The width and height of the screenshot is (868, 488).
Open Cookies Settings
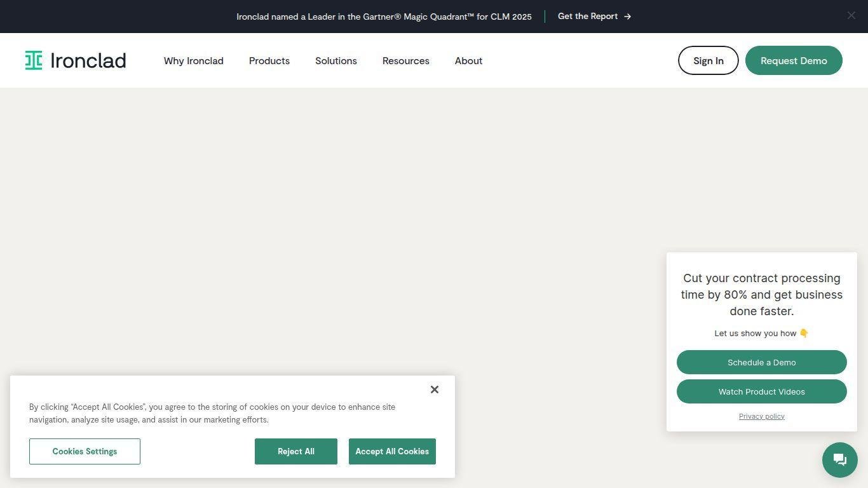[85, 451]
